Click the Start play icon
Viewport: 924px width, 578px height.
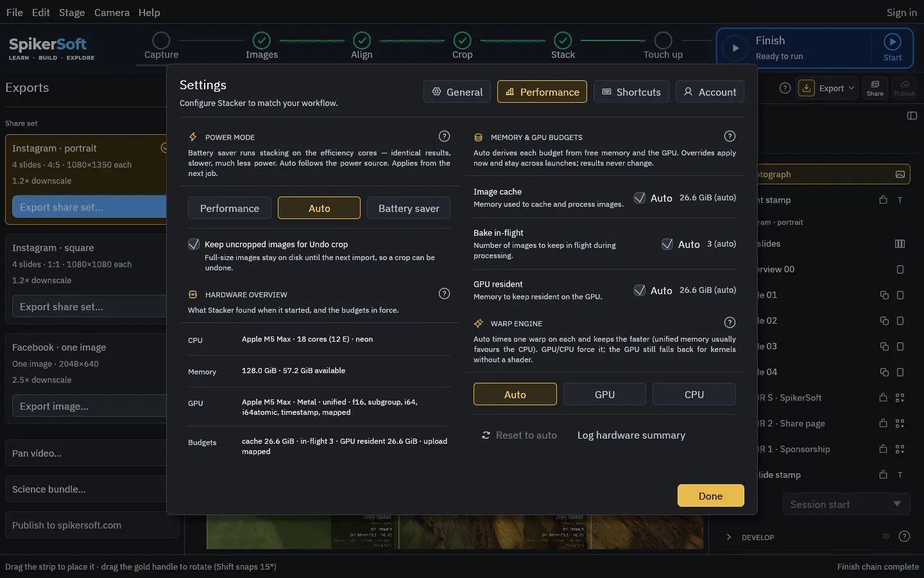tap(893, 42)
